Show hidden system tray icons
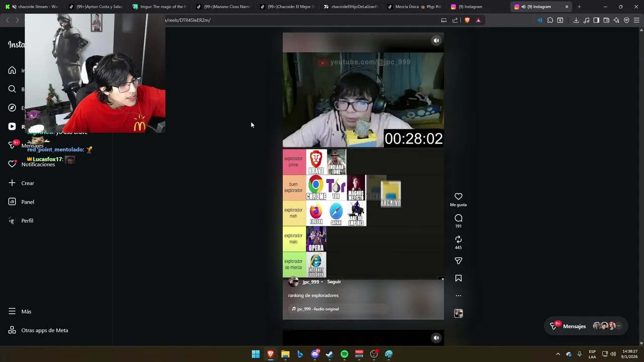Screen dimensions: 644x362 pos(557,354)
